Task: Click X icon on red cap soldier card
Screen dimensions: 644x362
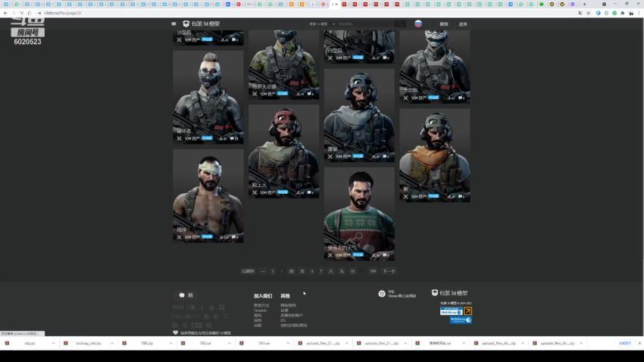Action: [x=255, y=192]
